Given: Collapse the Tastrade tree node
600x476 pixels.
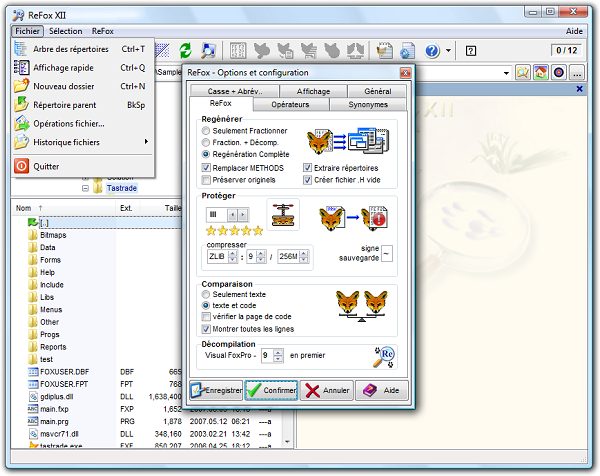Looking at the screenshot, I should (x=85, y=188).
